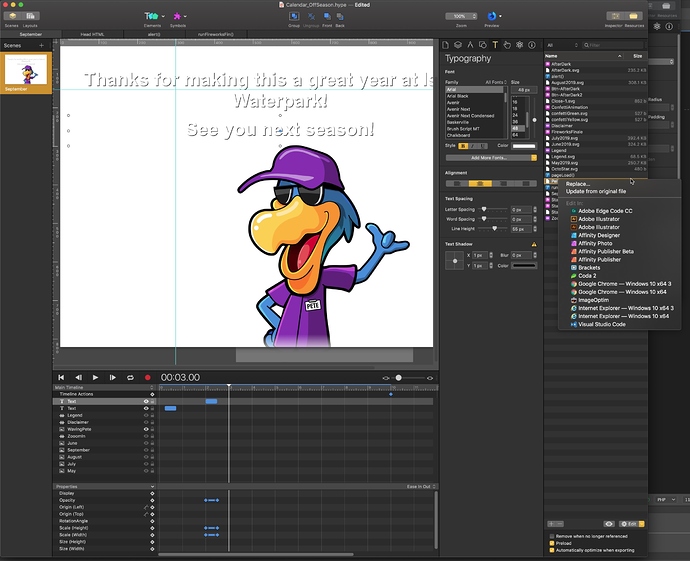Click the Play button in timeline
This screenshot has height=561, width=690.
[95, 378]
